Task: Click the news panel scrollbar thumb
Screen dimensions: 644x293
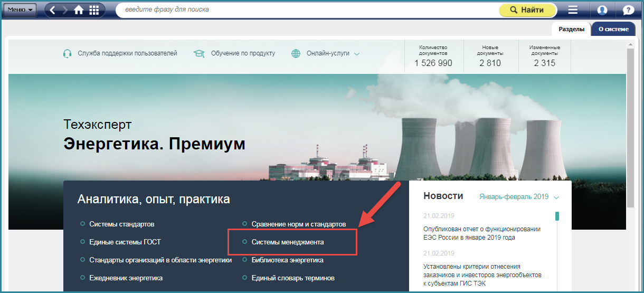Action: (x=557, y=216)
